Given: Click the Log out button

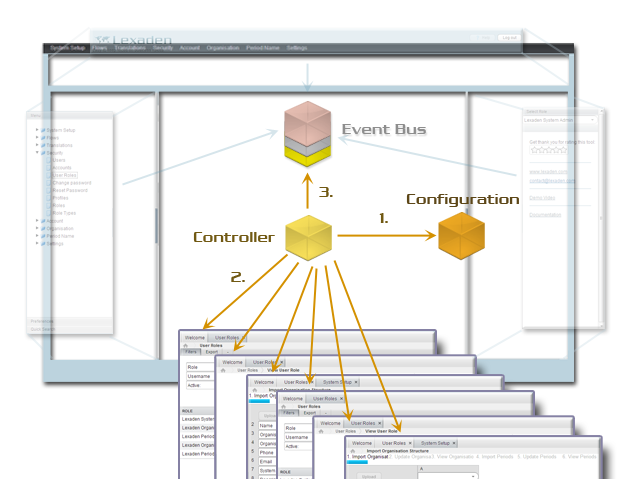Looking at the screenshot, I should coord(509,38).
